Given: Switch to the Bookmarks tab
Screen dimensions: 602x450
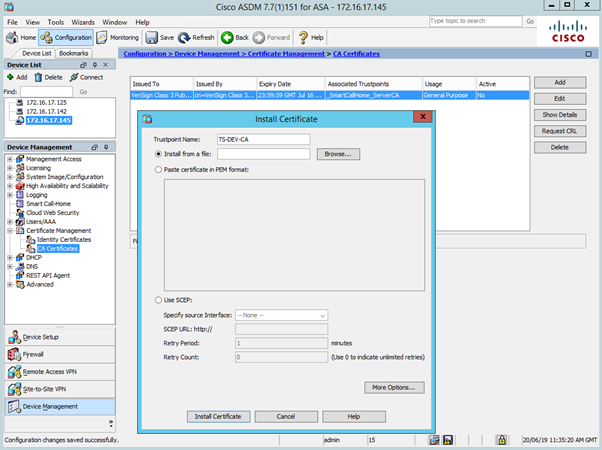Looking at the screenshot, I should [73, 53].
